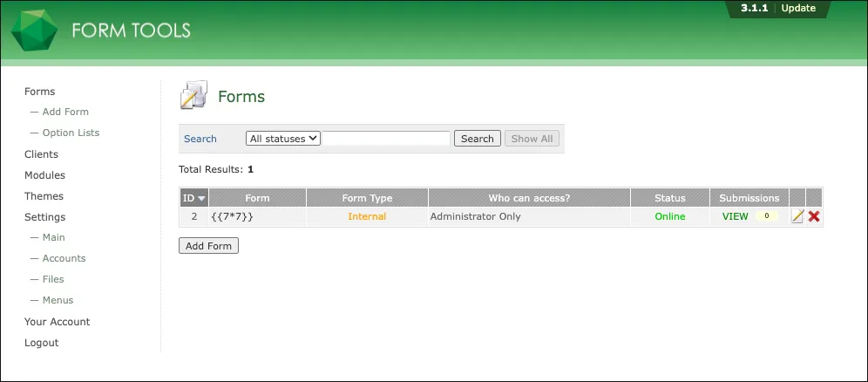The height and width of the screenshot is (382, 868).
Task: Sort by ID column arrow
Action: (x=202, y=198)
